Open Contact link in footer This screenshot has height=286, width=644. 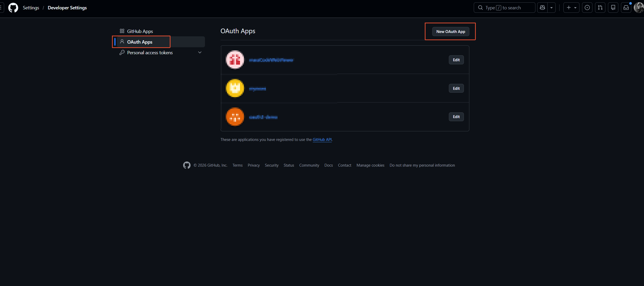tap(344, 165)
